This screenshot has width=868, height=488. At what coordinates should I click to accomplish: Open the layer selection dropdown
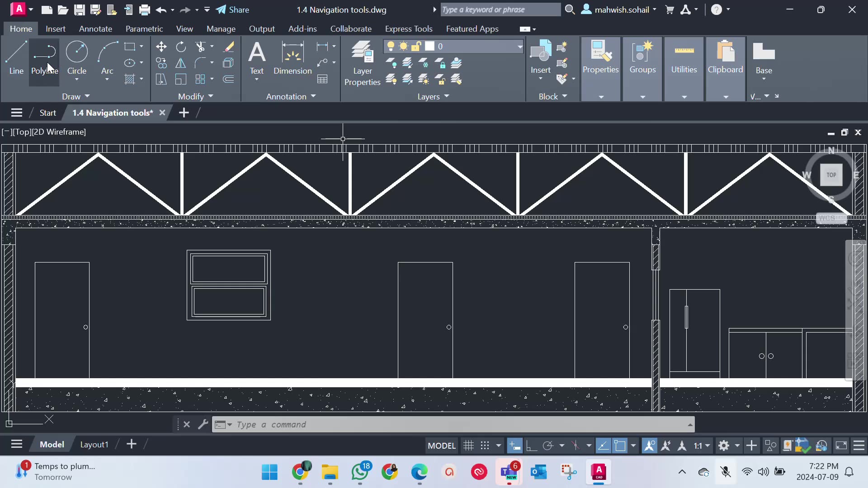coord(519,46)
